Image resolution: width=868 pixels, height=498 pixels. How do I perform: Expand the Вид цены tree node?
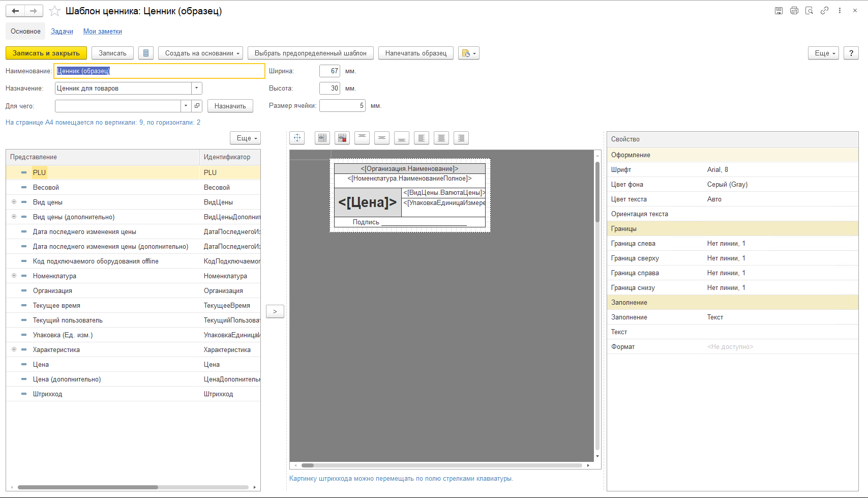tap(14, 202)
